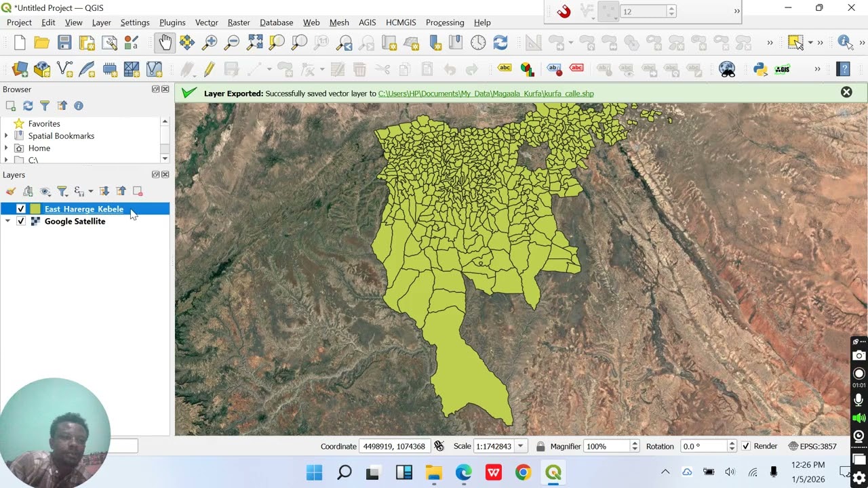This screenshot has height=488, width=868.
Task: Toggle Google Satellite layer visibility checkbox
Action: [x=21, y=221]
